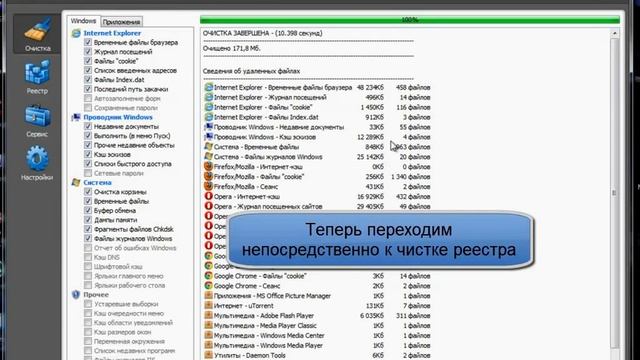This screenshot has height=360, width=640.
Task: Click Сведения об удаленных файлах heading
Action: (251, 71)
